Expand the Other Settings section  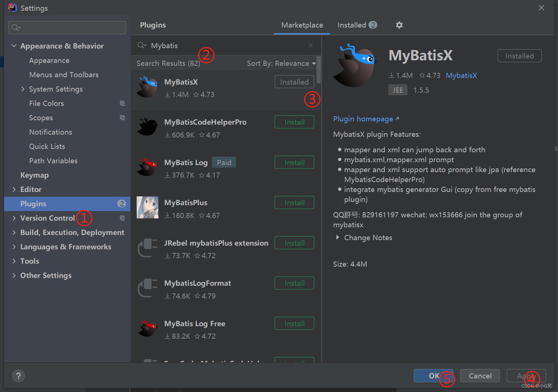[x=14, y=275]
